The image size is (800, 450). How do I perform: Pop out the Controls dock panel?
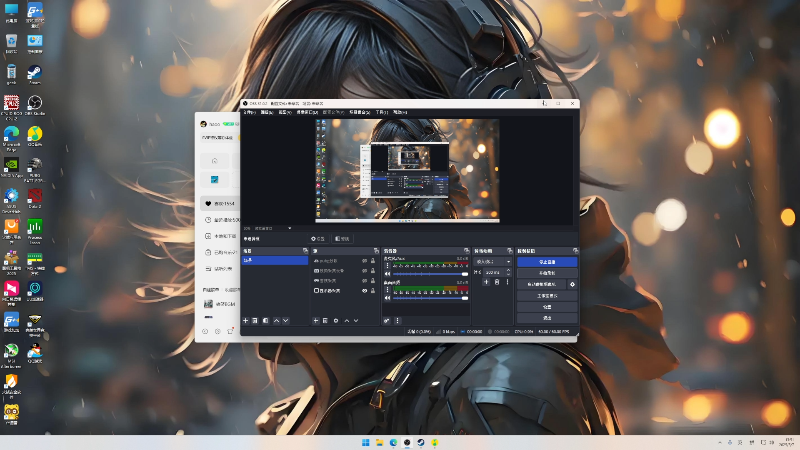click(575, 251)
